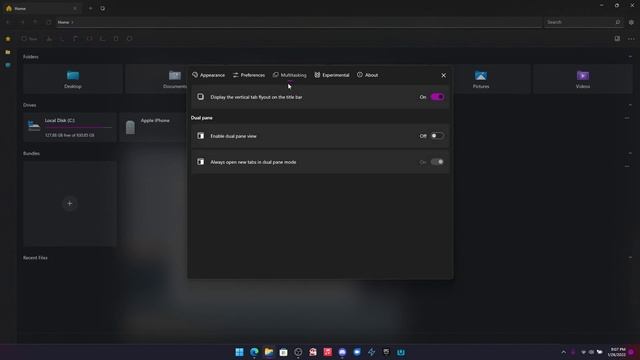The width and height of the screenshot is (640, 360).
Task: Click the New button in toolbar
Action: tap(29, 39)
